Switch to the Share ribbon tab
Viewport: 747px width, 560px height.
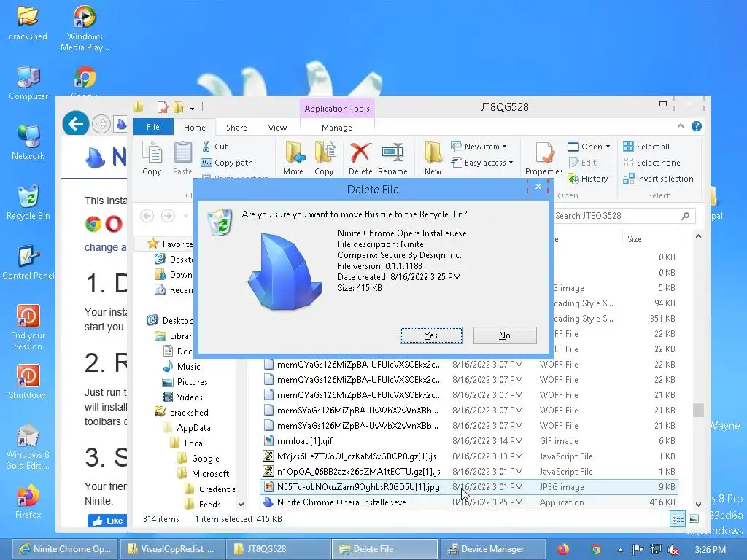click(236, 128)
